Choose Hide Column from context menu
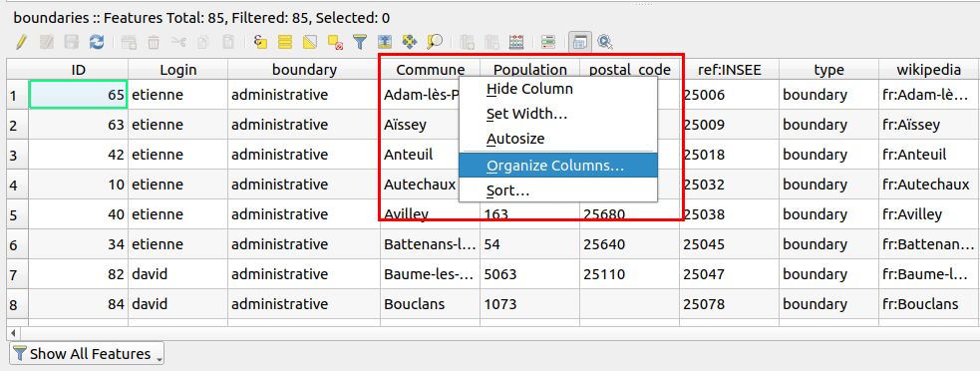The image size is (980, 371). [558, 89]
